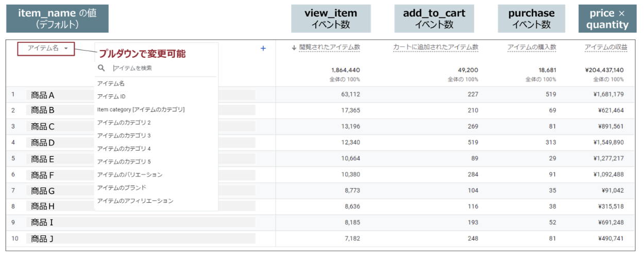
Task: Click the 商品 J row item name
Action: click(42, 238)
